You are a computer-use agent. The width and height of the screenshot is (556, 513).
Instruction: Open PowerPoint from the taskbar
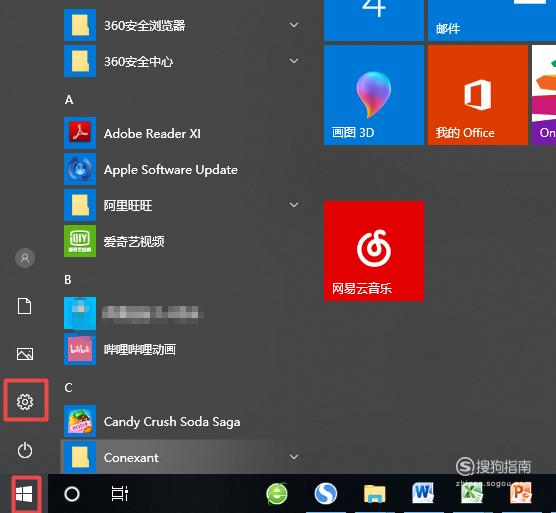(521, 493)
